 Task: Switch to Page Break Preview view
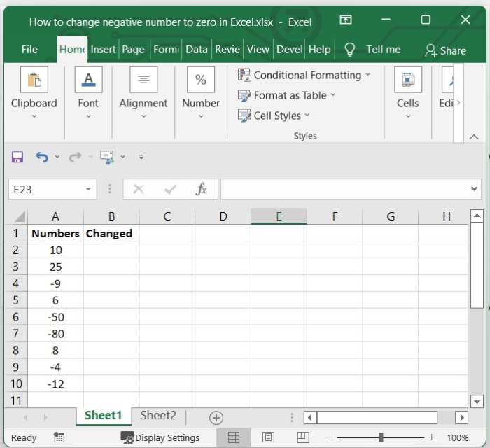coord(303,437)
